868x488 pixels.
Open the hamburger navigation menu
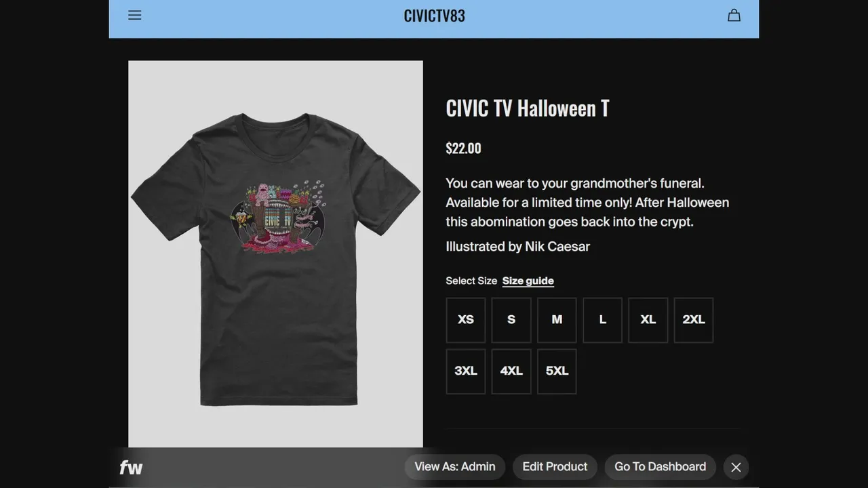[135, 15]
